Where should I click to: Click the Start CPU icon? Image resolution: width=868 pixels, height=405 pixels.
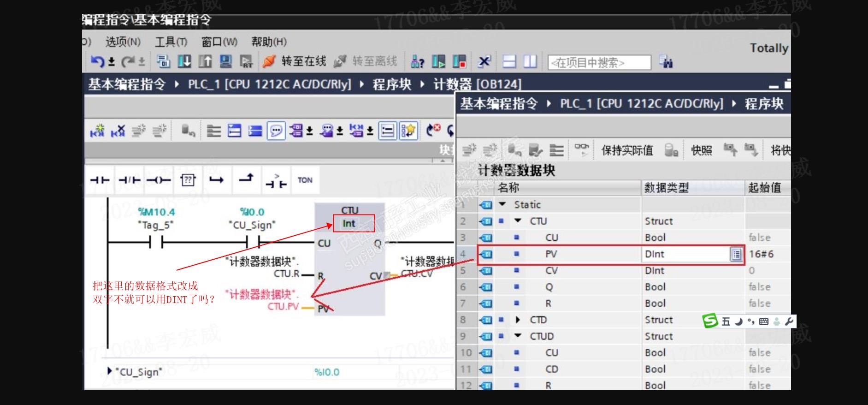pos(438,61)
